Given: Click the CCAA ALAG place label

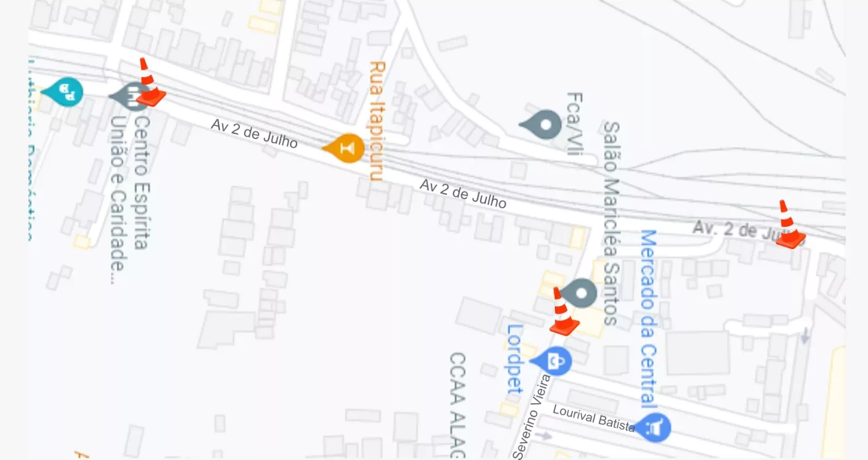Looking at the screenshot, I should pyautogui.click(x=457, y=405).
